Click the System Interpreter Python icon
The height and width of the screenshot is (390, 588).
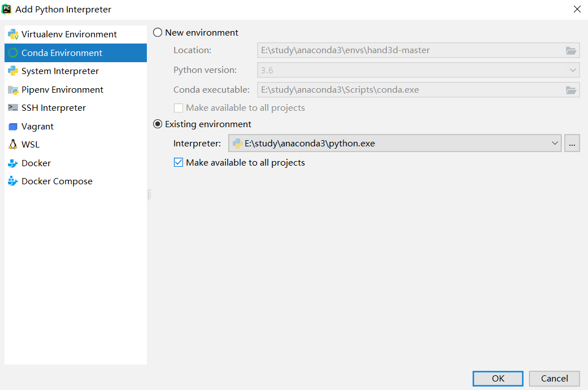tap(13, 71)
